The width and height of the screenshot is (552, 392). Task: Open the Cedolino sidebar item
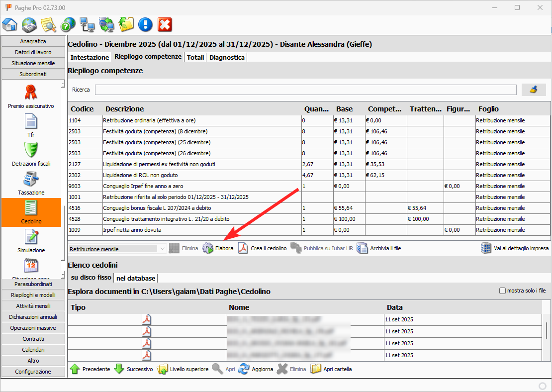[x=31, y=212]
